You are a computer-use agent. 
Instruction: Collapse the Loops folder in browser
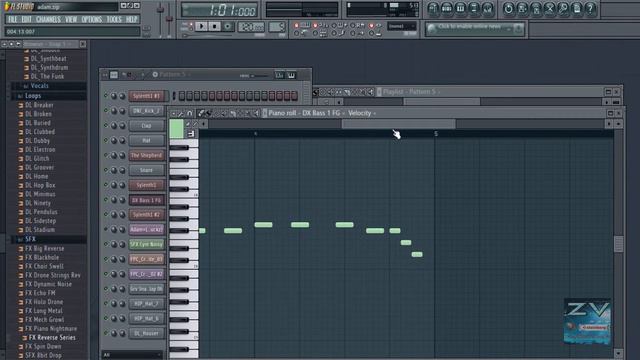point(32,96)
